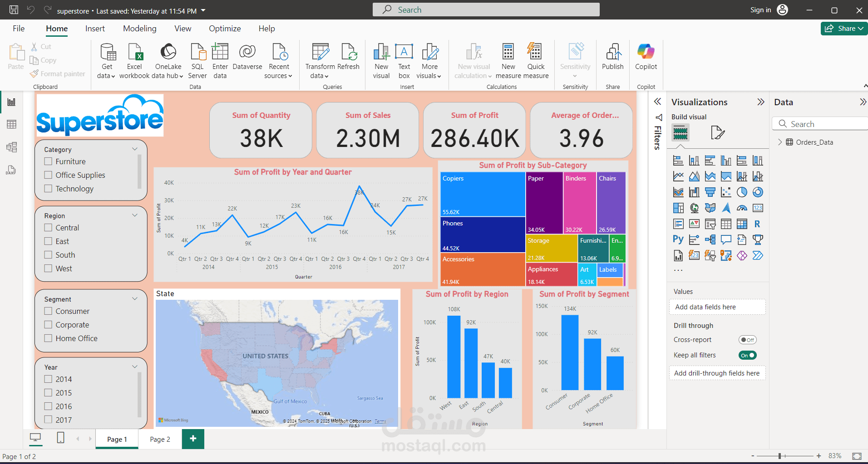Check the Consumer segment box
This screenshot has width=868, height=464.
(x=48, y=311)
